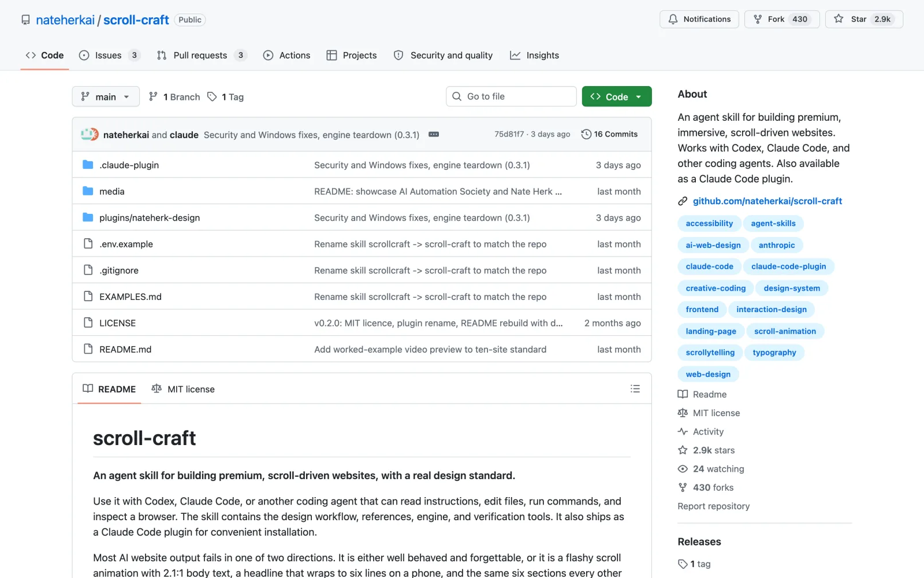
Task: Open the 16 Commits history icon
Action: tap(586, 134)
